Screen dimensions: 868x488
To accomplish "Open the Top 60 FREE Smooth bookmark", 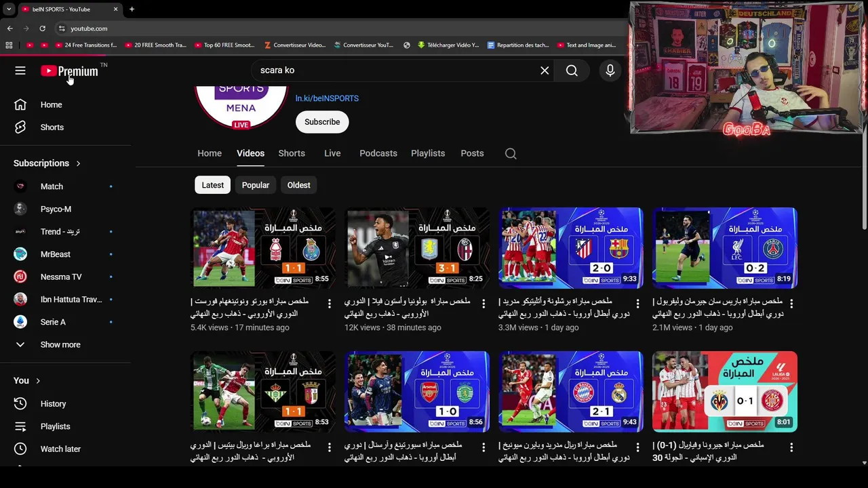I will [224, 45].
